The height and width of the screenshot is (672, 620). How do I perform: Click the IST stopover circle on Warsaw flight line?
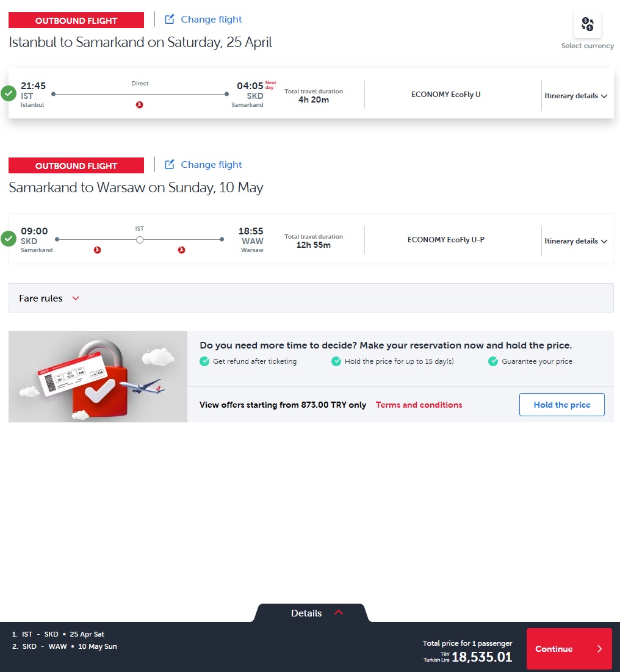pyautogui.click(x=140, y=240)
